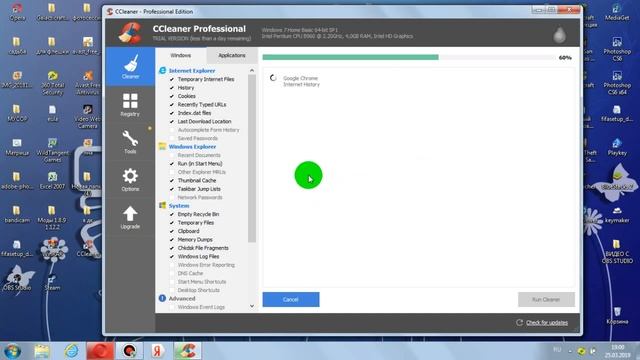Open Windows Start menu orb

(12, 351)
